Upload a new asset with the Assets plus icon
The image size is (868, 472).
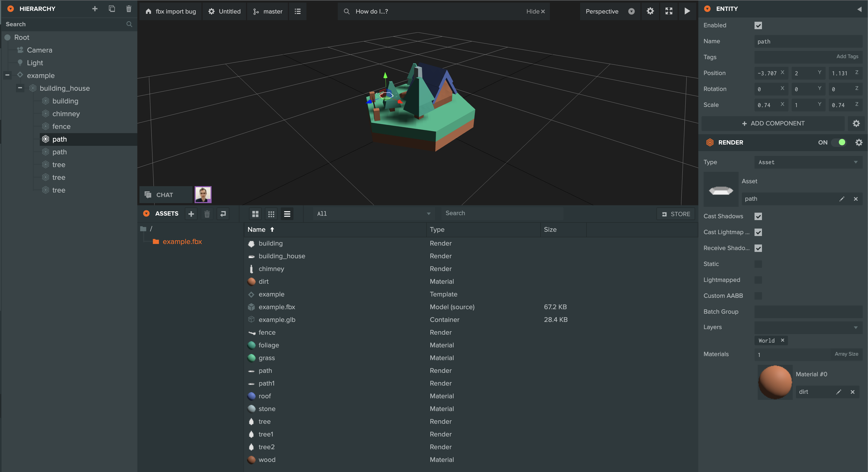[x=191, y=214]
